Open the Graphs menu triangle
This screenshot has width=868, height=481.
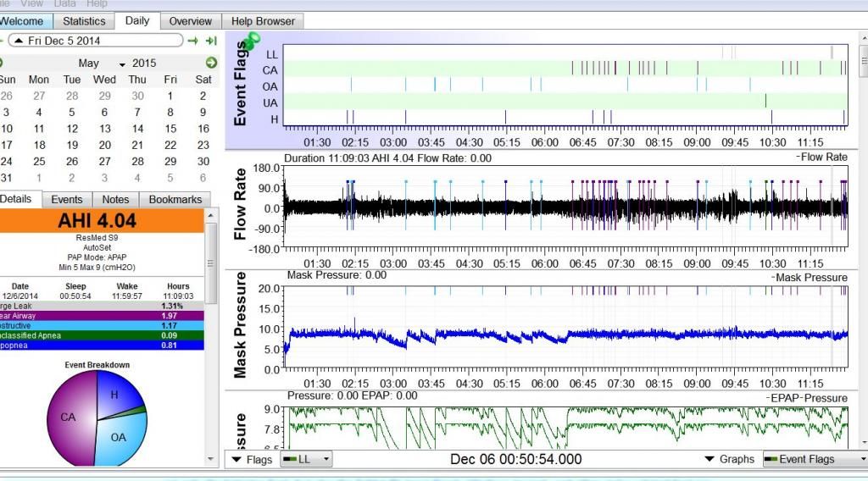tap(709, 459)
